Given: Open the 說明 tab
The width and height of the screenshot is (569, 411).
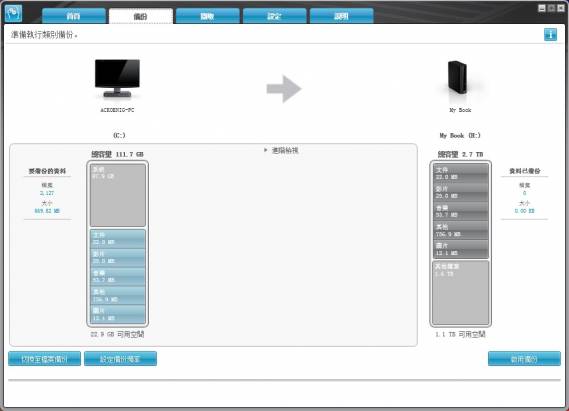Looking at the screenshot, I should [x=341, y=16].
